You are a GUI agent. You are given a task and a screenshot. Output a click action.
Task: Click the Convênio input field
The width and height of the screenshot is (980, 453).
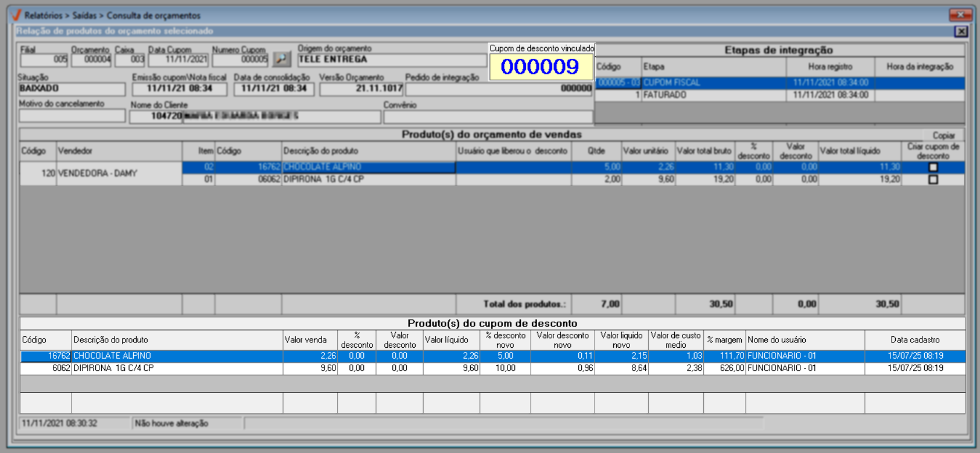487,116
